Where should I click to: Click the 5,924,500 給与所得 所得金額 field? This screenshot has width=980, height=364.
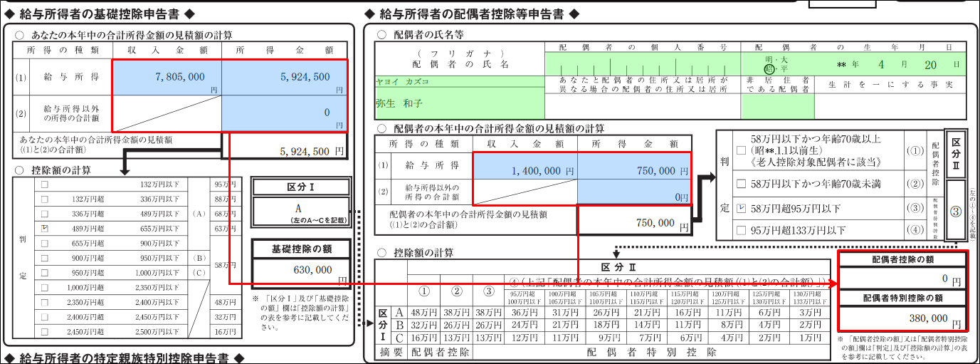click(x=284, y=77)
